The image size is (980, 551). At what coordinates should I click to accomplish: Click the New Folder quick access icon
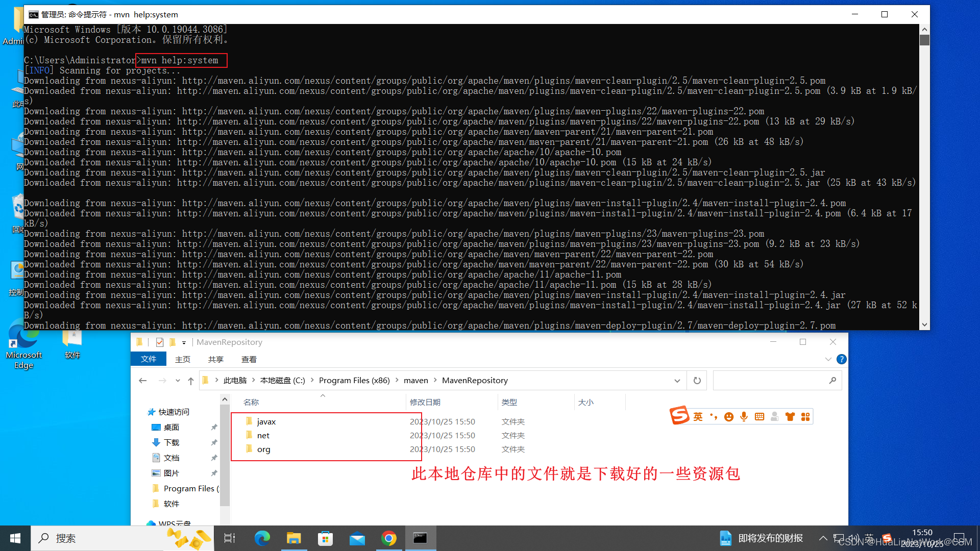click(x=173, y=342)
